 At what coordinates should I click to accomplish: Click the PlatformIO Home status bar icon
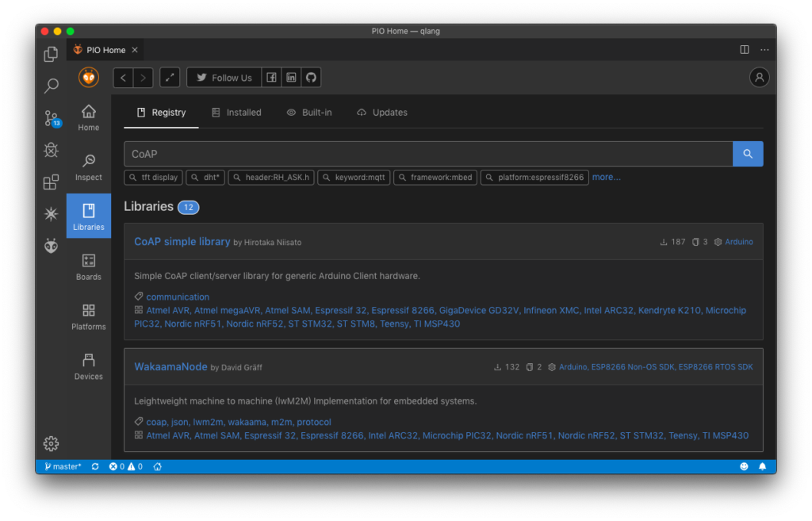click(158, 466)
